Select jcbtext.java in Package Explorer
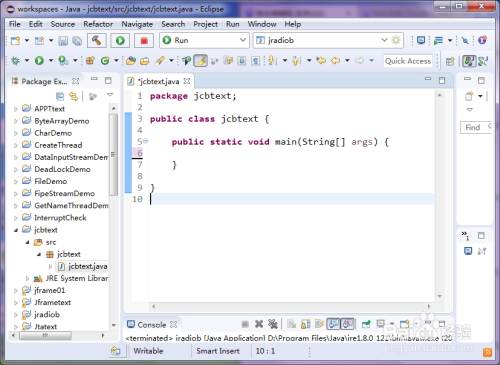The width and height of the screenshot is (500, 365). point(88,266)
